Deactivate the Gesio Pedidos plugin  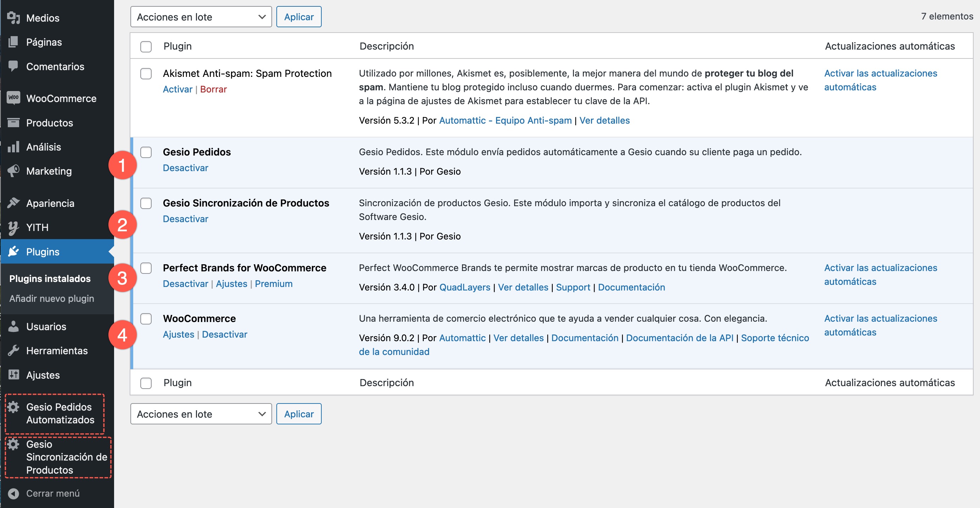(x=185, y=168)
